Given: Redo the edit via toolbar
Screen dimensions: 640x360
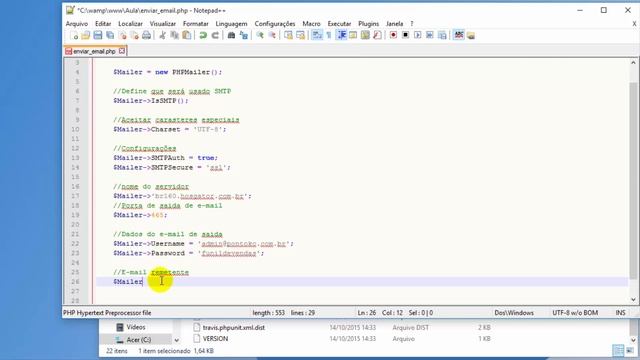Looking at the screenshot, I should (x=215, y=36).
